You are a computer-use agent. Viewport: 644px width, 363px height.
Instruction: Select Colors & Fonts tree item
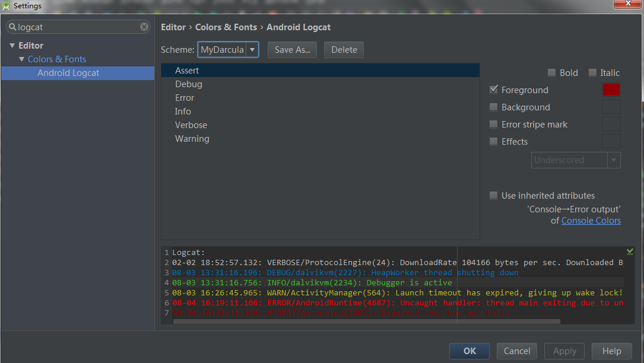tap(56, 59)
